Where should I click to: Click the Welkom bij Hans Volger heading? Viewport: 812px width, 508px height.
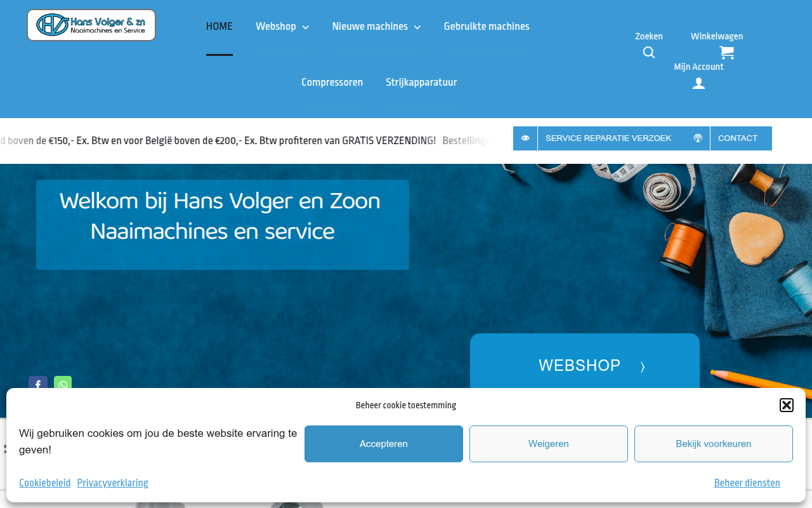click(x=220, y=216)
